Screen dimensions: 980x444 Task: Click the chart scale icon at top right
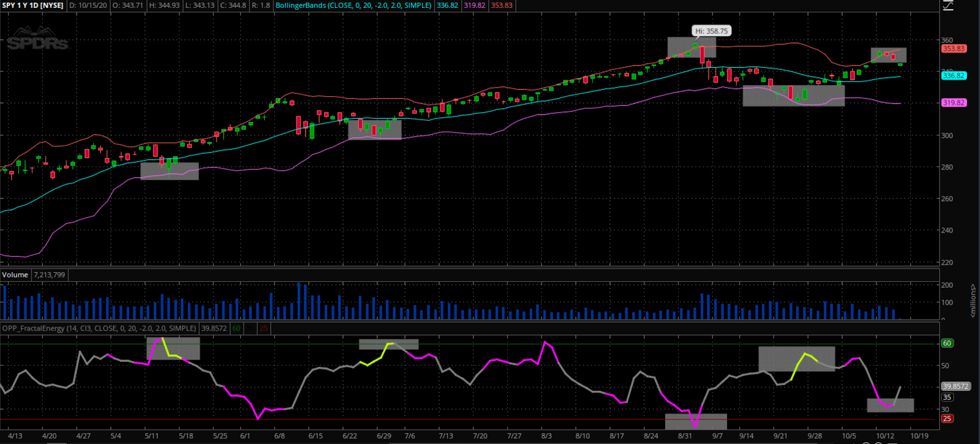948,6
